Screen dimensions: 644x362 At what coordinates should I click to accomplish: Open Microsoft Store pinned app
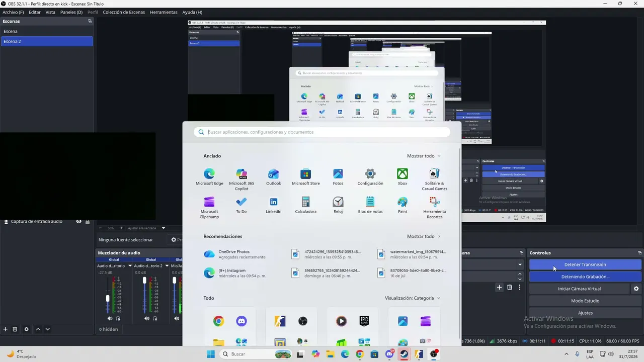[x=306, y=177]
